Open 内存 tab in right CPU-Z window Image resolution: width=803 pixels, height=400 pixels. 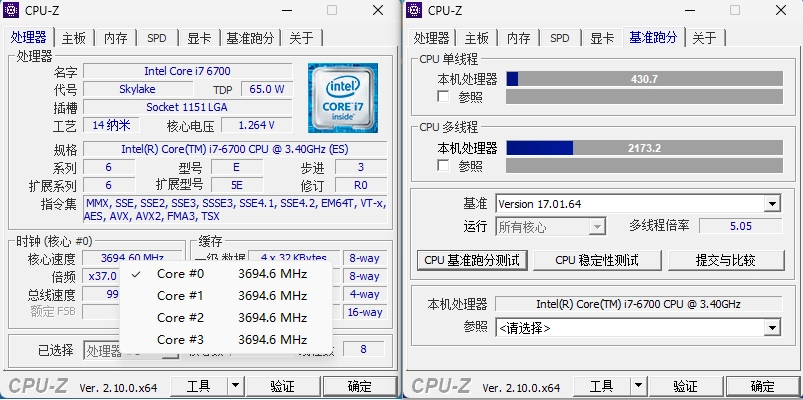[x=518, y=38]
